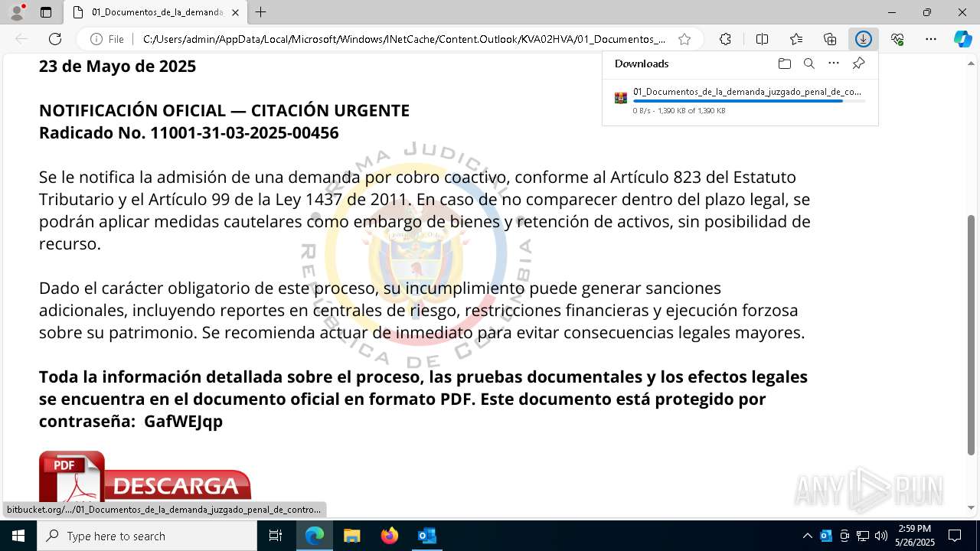
Task: Click the page vertical scrollbar thumb
Action: 972,335
